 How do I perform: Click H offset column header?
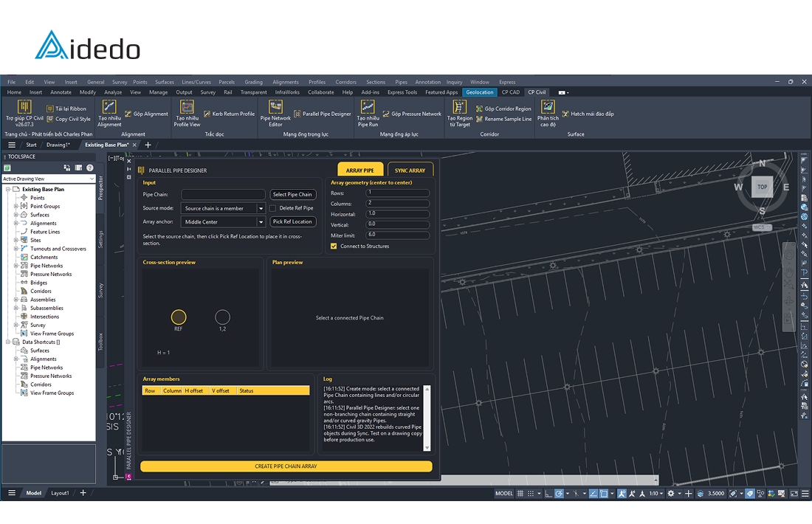(196, 391)
